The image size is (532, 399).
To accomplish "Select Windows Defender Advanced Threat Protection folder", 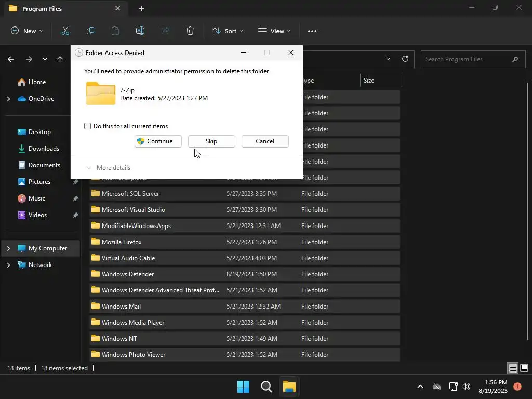I will pos(244,290).
